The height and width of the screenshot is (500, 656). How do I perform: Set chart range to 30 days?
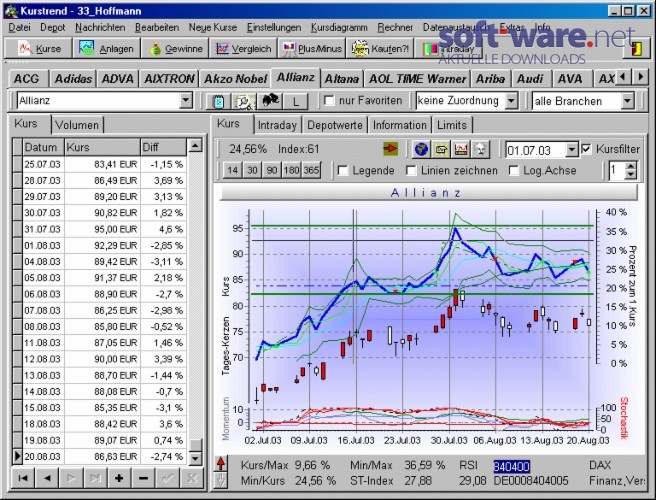(252, 170)
